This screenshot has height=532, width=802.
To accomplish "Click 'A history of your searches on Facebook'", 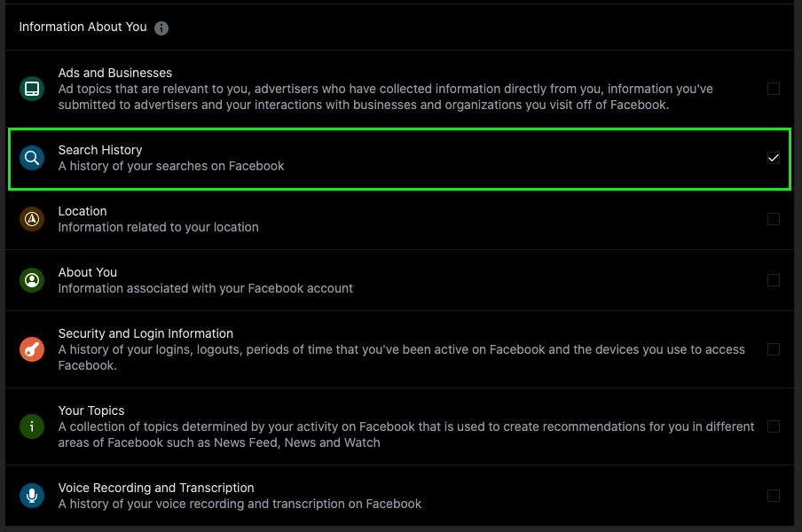I will 171,166.
